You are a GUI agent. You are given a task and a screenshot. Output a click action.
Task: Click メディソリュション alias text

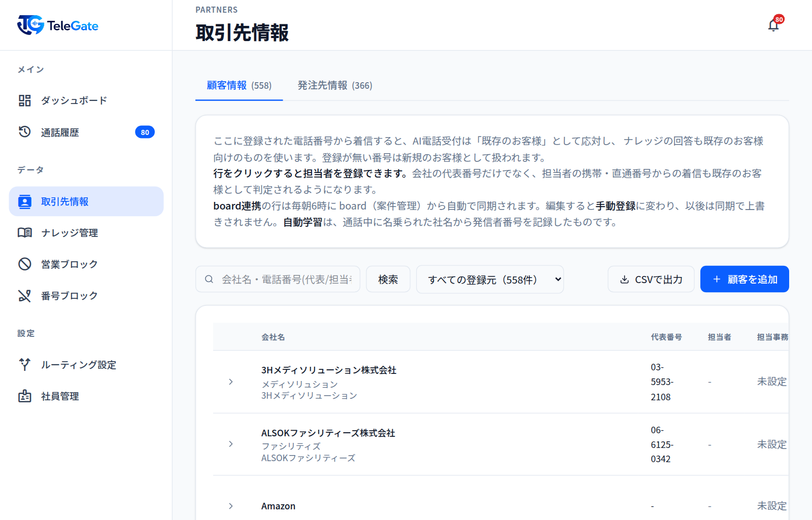pyautogui.click(x=299, y=384)
